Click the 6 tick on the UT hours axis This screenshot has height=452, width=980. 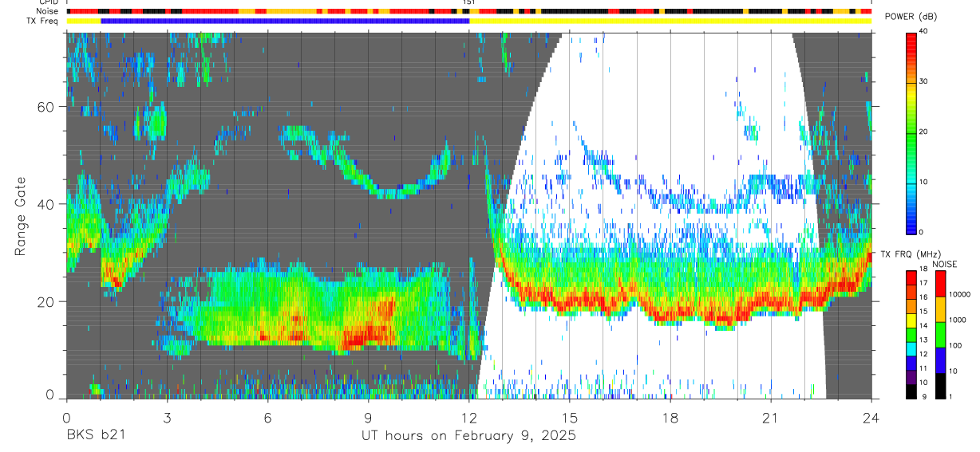[x=267, y=417]
